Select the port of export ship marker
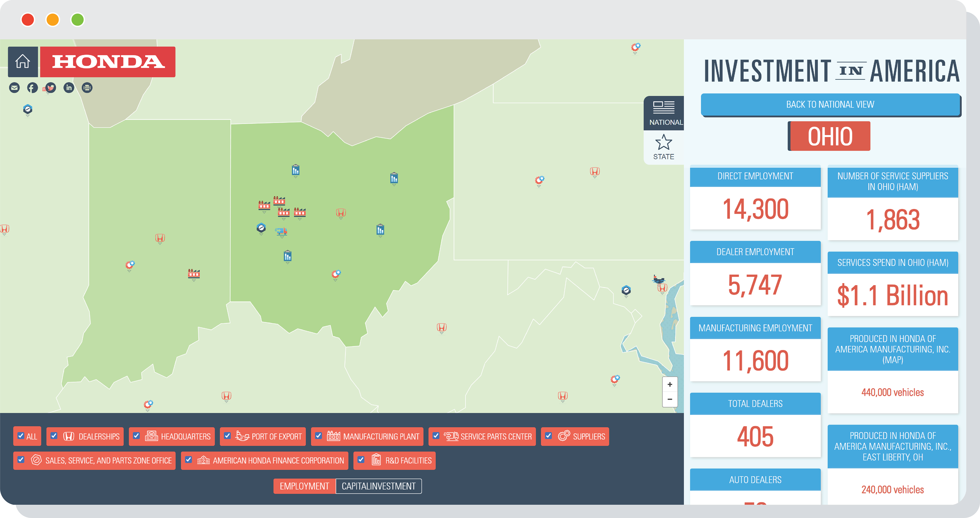Viewport: 980px width, 518px height. pos(658,279)
